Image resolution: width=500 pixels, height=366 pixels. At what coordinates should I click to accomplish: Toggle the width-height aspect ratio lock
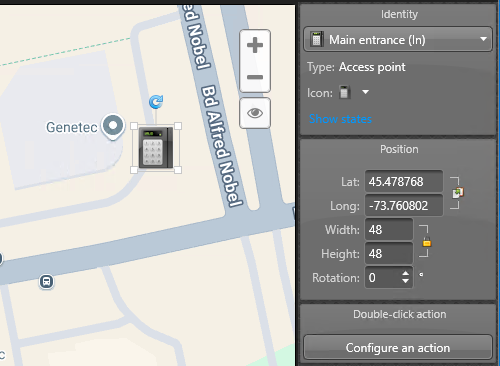[427, 241]
